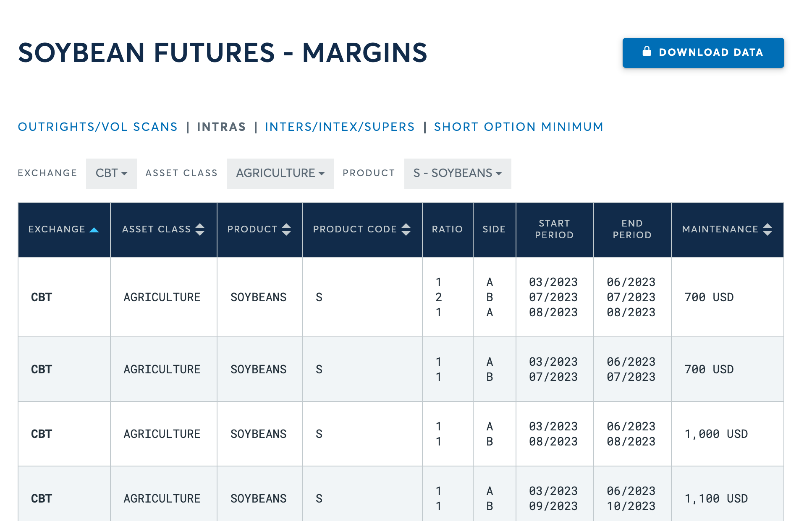This screenshot has width=812, height=521.
Task: Click the Asset Class sort arrows icon
Action: click(x=200, y=229)
